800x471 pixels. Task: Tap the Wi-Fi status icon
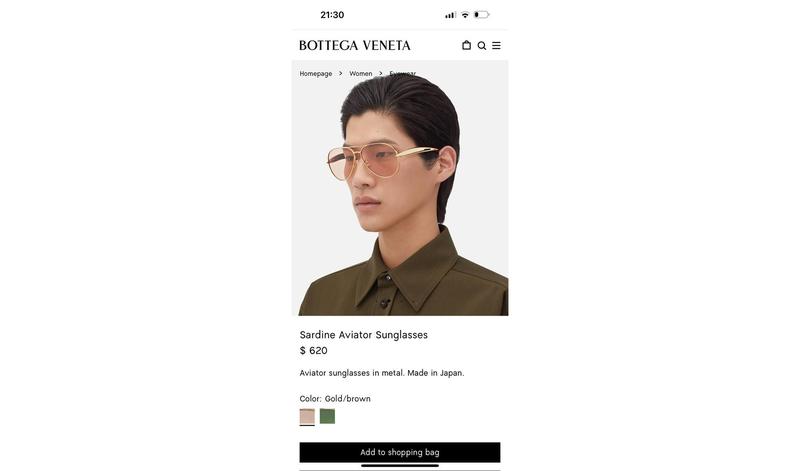(x=465, y=15)
